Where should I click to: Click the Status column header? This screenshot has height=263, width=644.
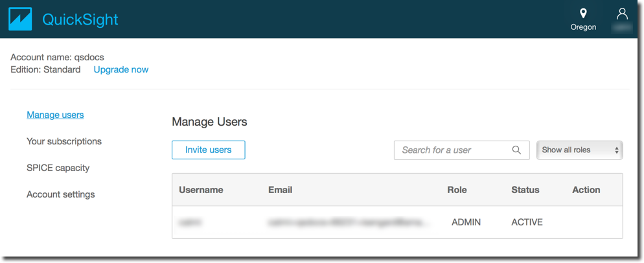tap(525, 190)
